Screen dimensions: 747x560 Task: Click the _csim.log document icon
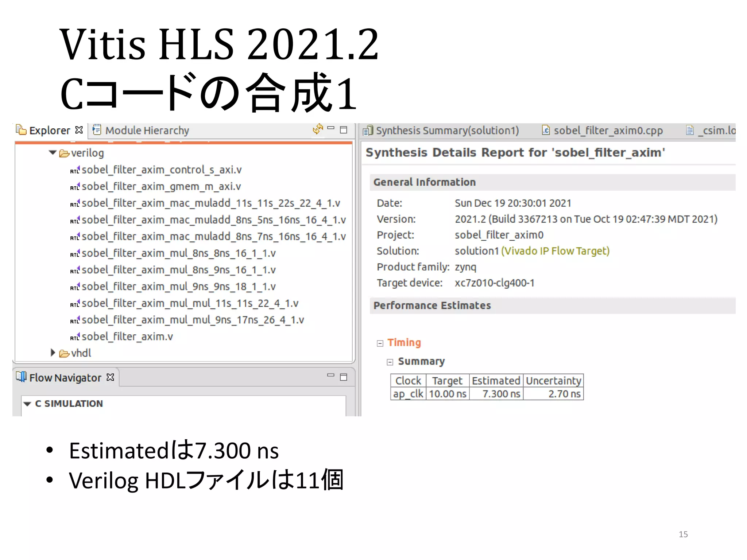pos(690,130)
